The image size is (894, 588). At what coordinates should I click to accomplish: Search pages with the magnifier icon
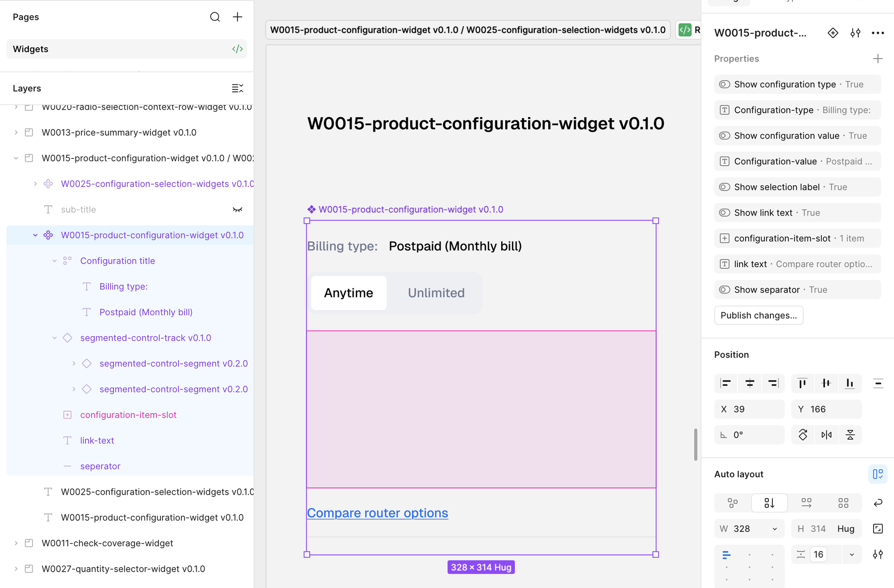click(x=215, y=17)
